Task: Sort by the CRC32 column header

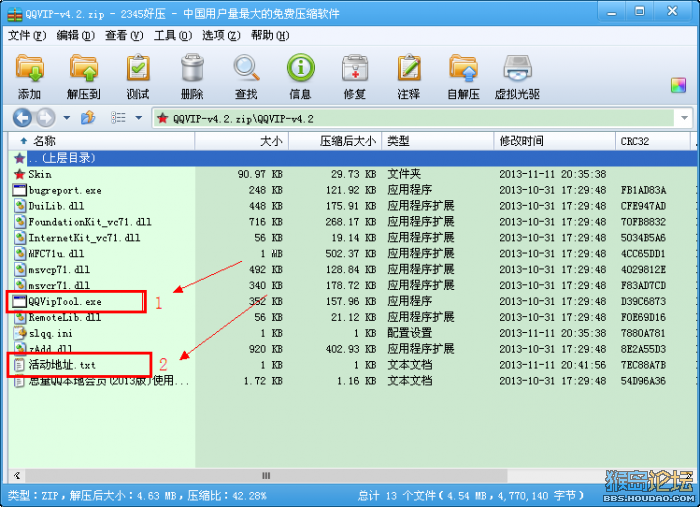Action: point(654,141)
